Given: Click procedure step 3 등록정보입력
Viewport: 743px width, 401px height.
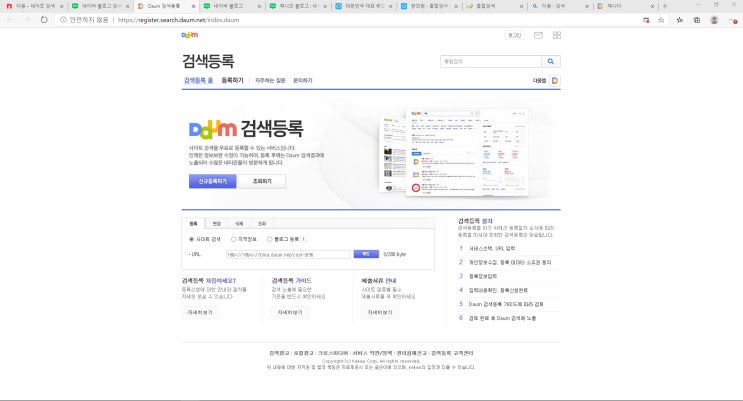Looking at the screenshot, I should click(482, 276).
